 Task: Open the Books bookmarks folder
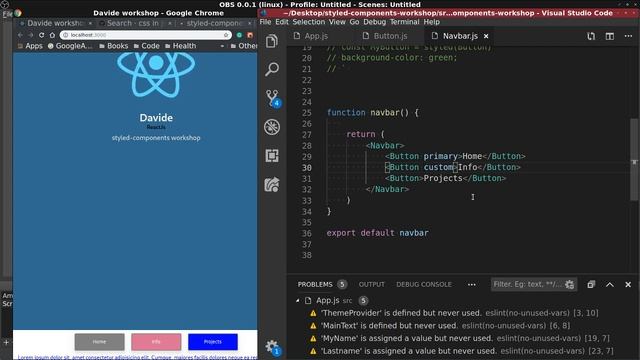coord(113,46)
